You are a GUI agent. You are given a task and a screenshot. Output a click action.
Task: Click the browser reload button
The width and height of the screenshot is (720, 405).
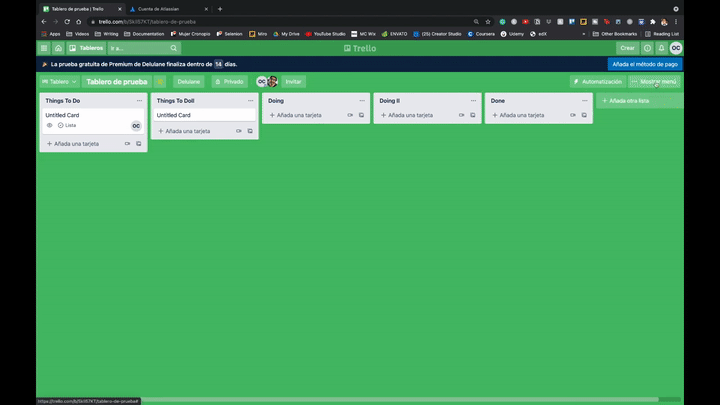[x=67, y=22]
